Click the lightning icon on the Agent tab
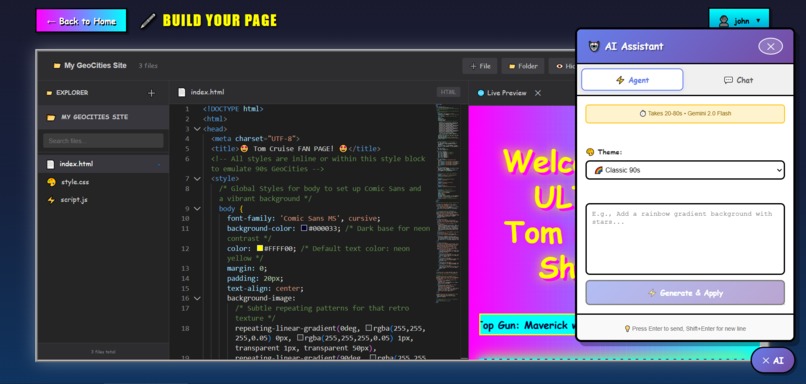Viewport: 806px width, 384px height. click(x=620, y=80)
